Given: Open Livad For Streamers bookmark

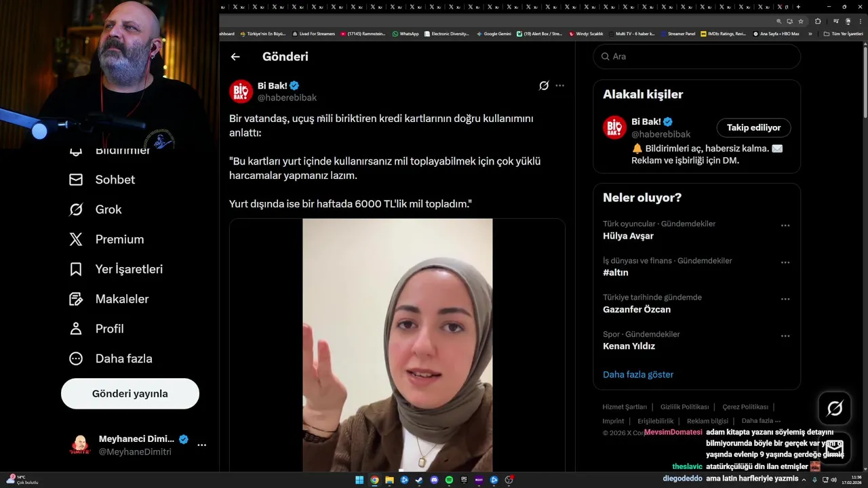Looking at the screenshot, I should point(313,33).
